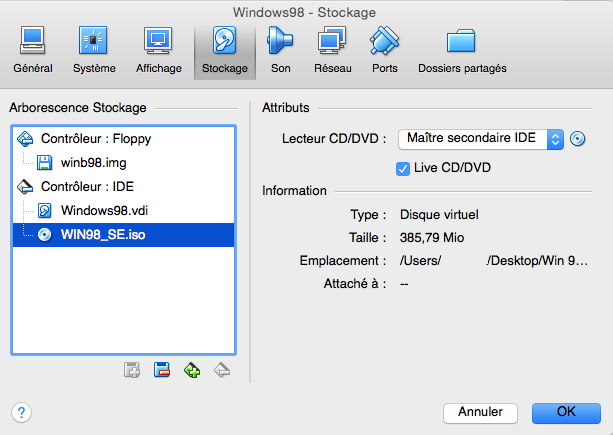This screenshot has height=435, width=613.
Task: Open the Affichage settings tab
Action: (x=159, y=51)
